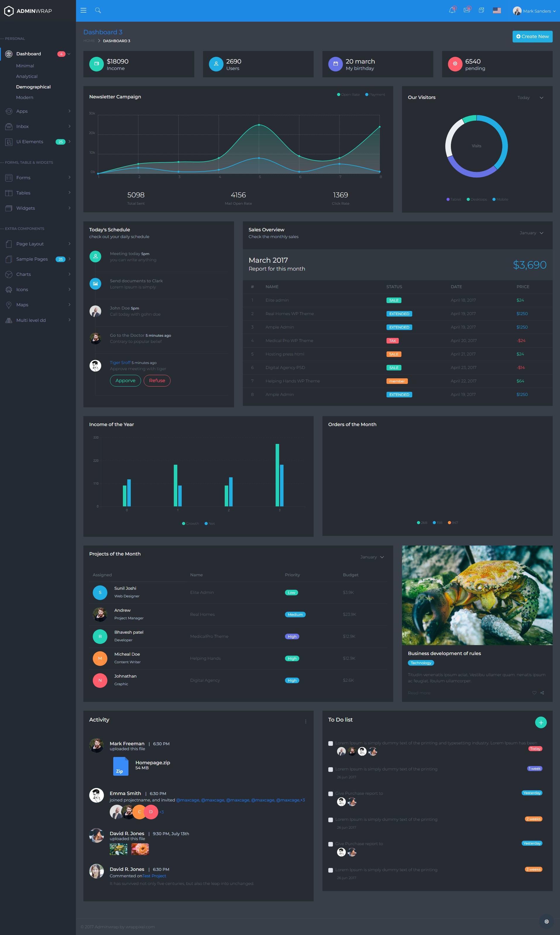Open the search magnifier in top bar
The width and height of the screenshot is (560, 935).
click(x=98, y=11)
